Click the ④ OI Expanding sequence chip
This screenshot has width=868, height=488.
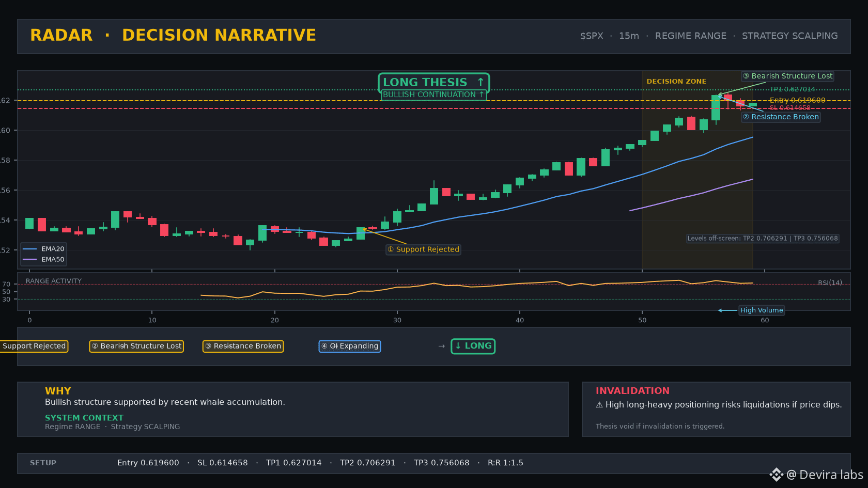350,346
